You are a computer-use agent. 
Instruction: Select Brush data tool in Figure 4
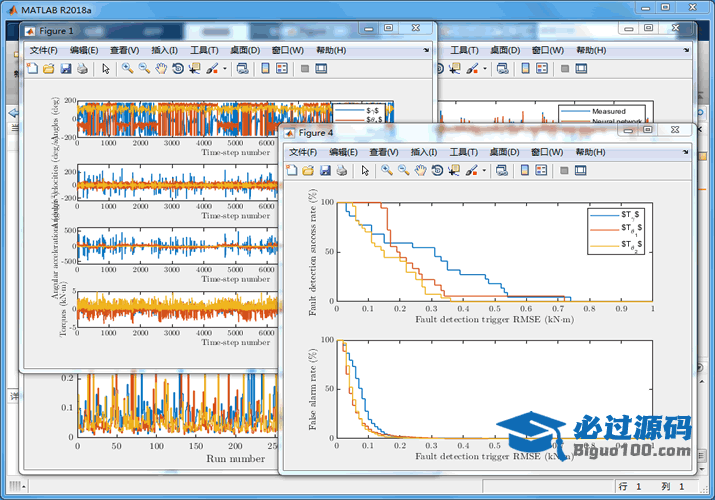[471, 170]
